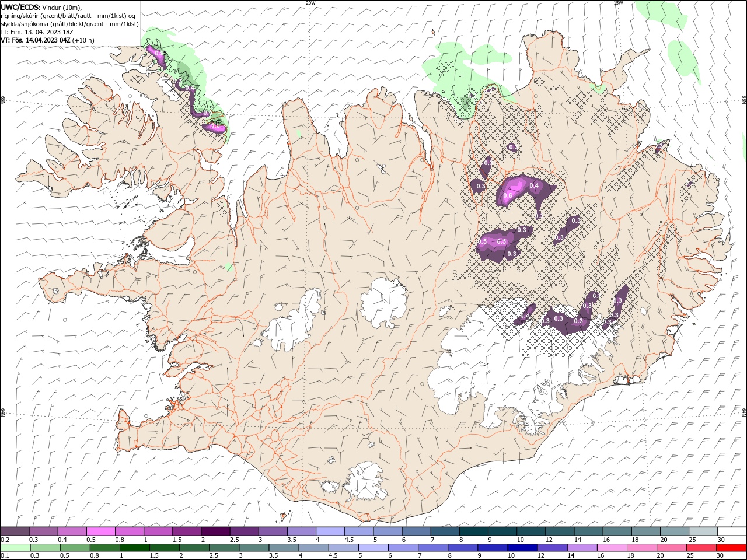Pick lower legend swatch between 20 and 25
This screenshot has height=560, width=747.
click(672, 548)
